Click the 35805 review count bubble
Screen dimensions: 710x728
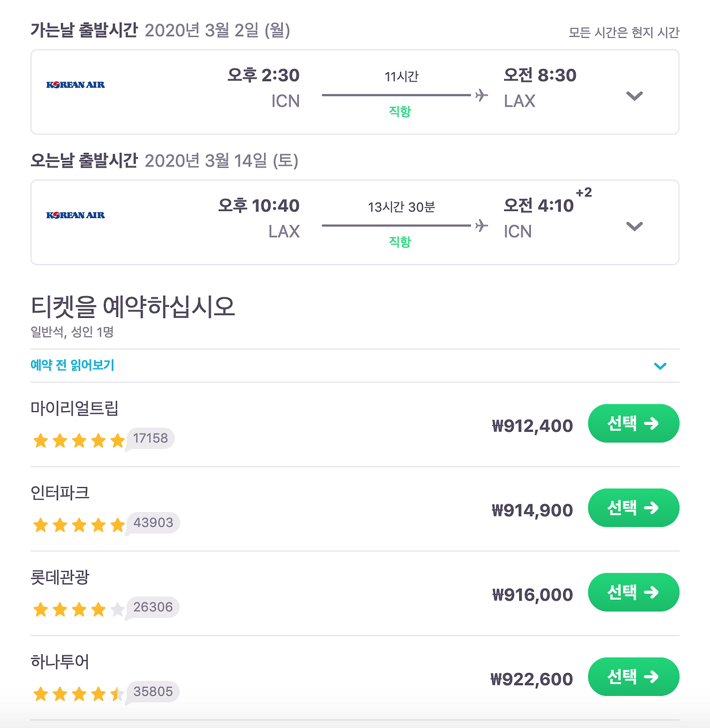pyautogui.click(x=153, y=691)
